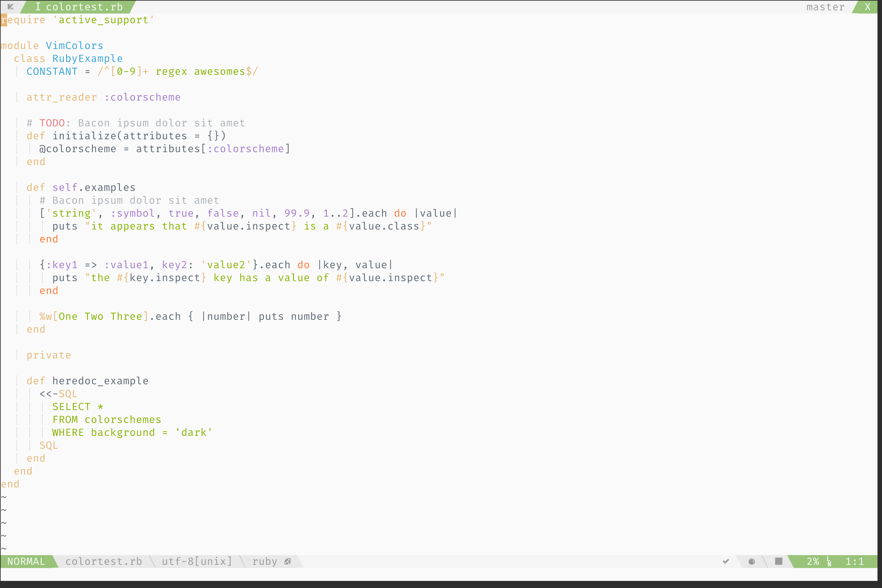This screenshot has width=882, height=588.
Task: Click the NORMAL mode indicator
Action: coord(26,561)
